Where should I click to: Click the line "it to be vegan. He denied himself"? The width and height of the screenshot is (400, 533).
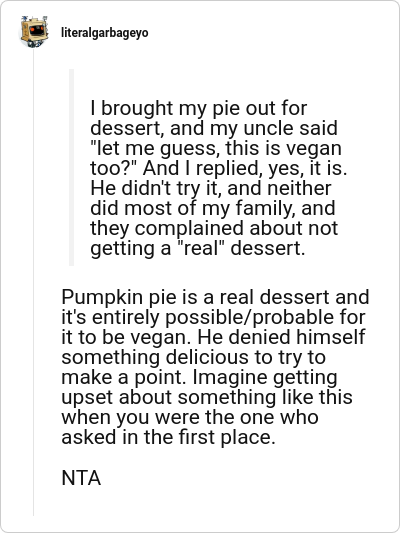pyautogui.click(x=213, y=337)
